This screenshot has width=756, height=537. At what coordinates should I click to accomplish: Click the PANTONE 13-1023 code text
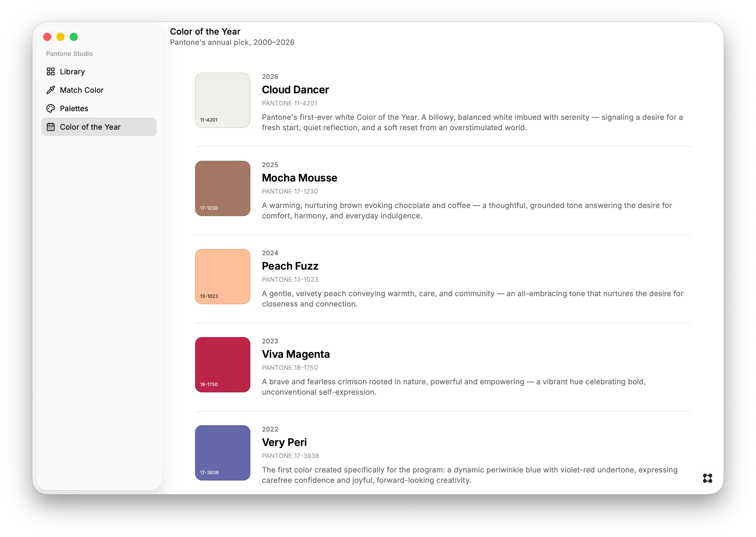click(x=290, y=279)
